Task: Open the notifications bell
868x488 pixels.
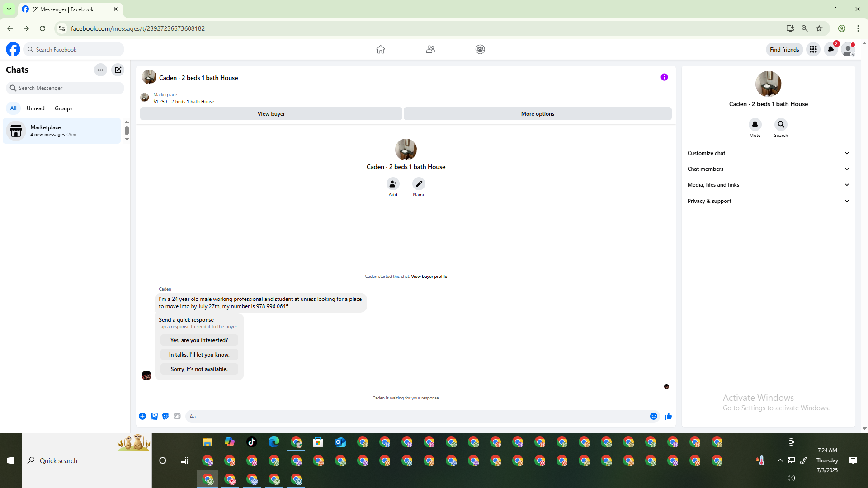Action: pyautogui.click(x=830, y=49)
